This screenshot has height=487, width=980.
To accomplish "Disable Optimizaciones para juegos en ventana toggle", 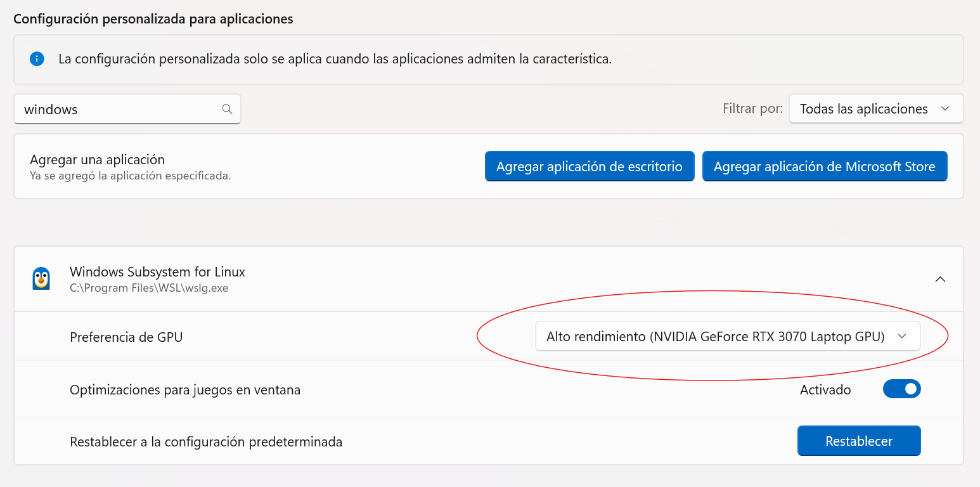I will 901,389.
